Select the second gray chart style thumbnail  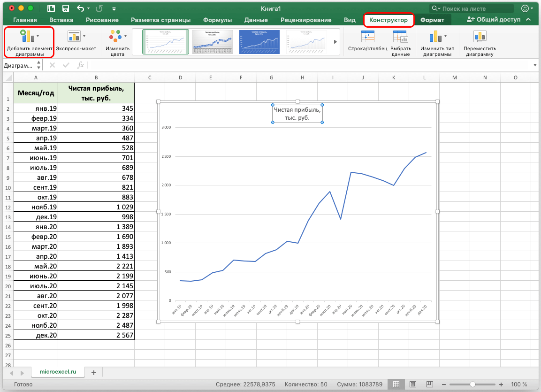click(213, 42)
